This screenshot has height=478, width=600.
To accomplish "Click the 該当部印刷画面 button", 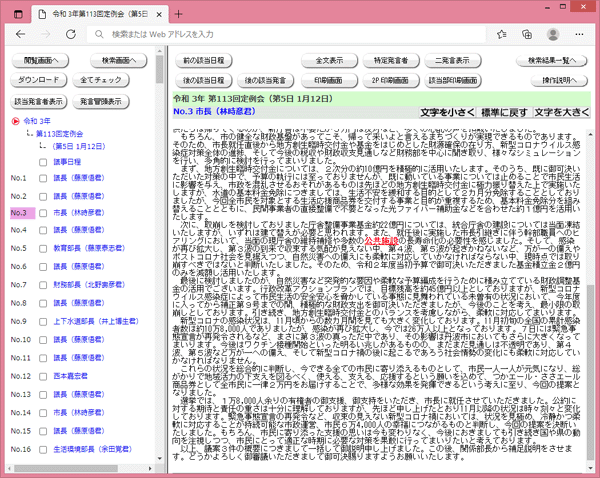I will click(453, 80).
